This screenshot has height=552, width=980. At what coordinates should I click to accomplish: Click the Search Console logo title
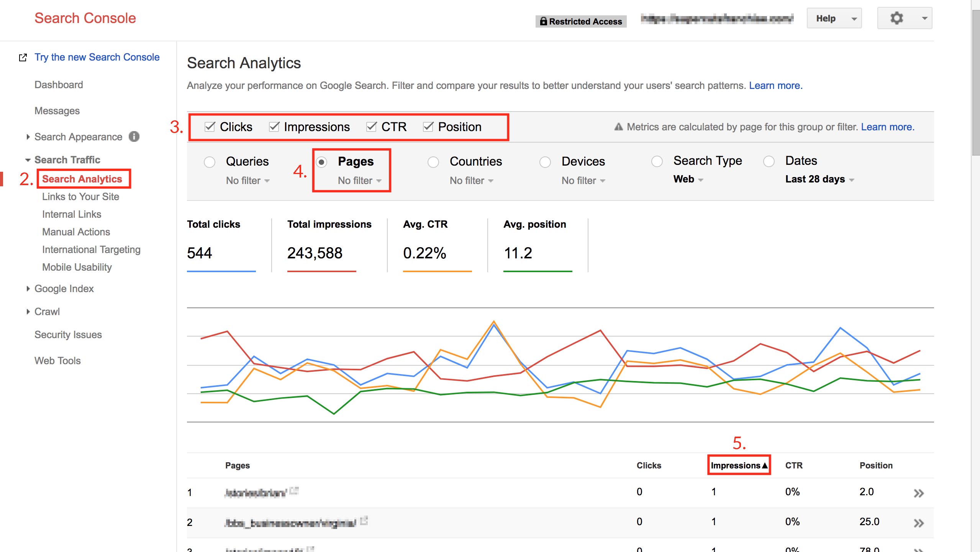tap(85, 18)
